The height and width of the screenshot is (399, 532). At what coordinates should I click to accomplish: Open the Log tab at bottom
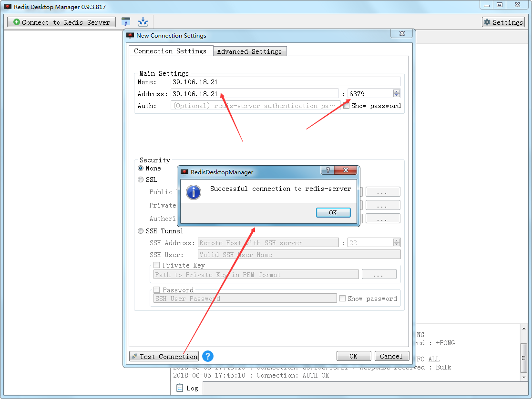pos(187,388)
